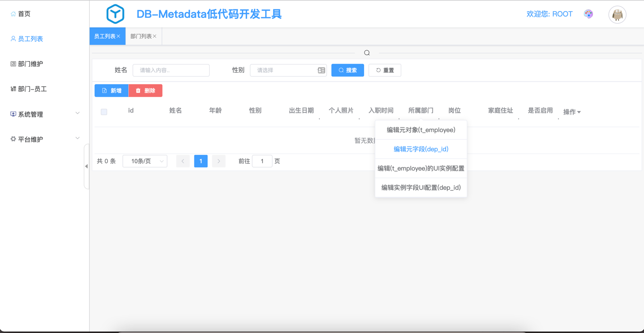644x333 pixels.
Task: Click the list icon in 性别 field
Action: (x=321, y=70)
